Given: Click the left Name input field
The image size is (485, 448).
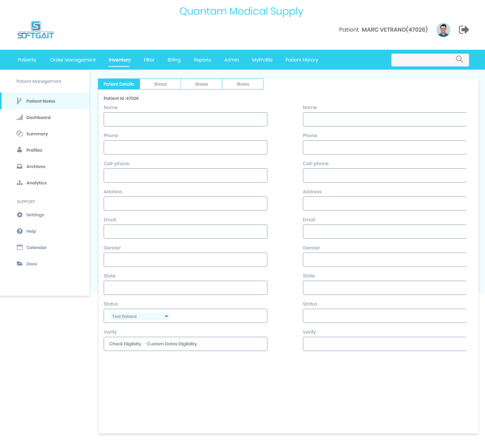Looking at the screenshot, I should tap(185, 119).
